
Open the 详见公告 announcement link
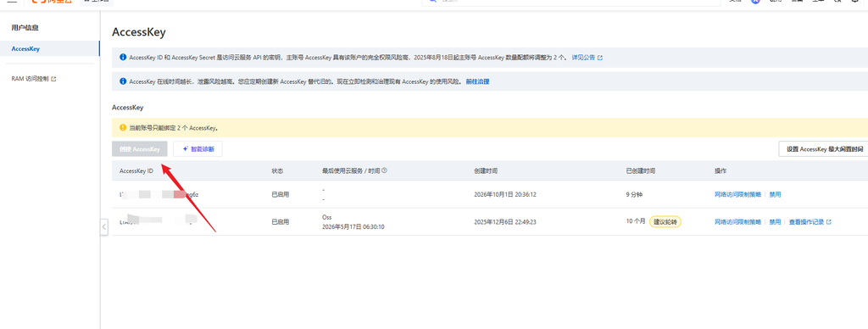pos(587,58)
